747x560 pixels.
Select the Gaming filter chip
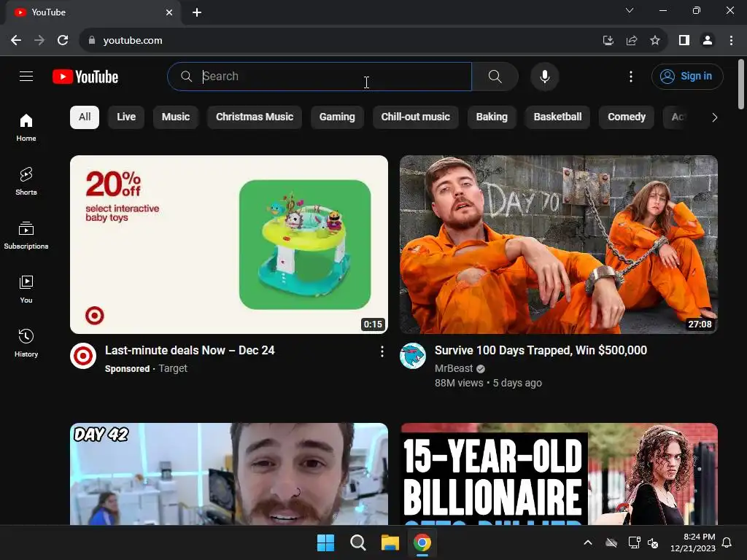tap(337, 117)
